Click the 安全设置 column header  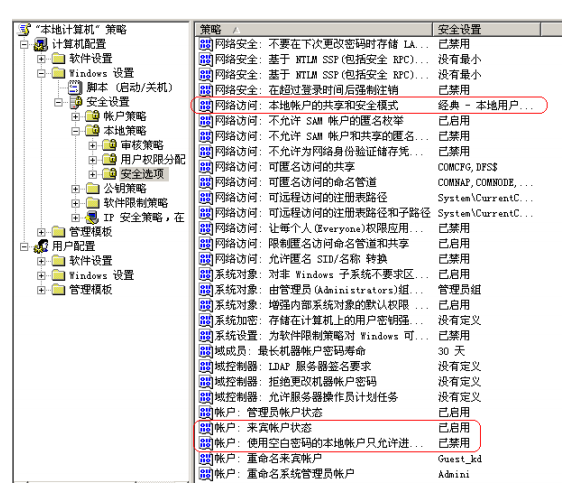[487, 29]
